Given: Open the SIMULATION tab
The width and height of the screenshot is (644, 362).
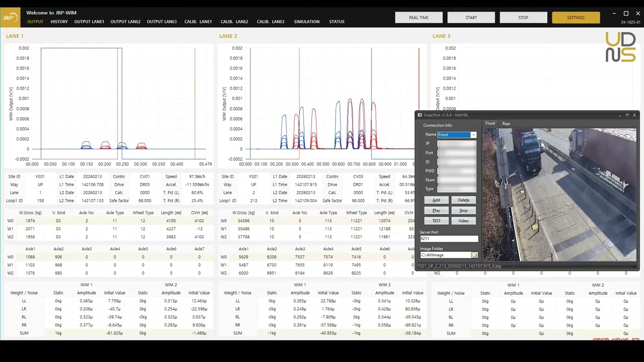Looking at the screenshot, I should pyautogui.click(x=307, y=22).
